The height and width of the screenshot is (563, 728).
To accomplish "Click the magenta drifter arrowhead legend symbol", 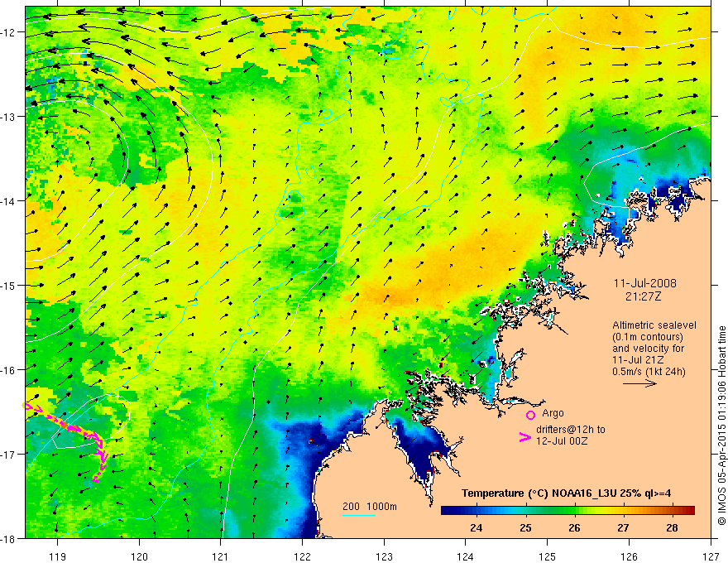I will (525, 437).
